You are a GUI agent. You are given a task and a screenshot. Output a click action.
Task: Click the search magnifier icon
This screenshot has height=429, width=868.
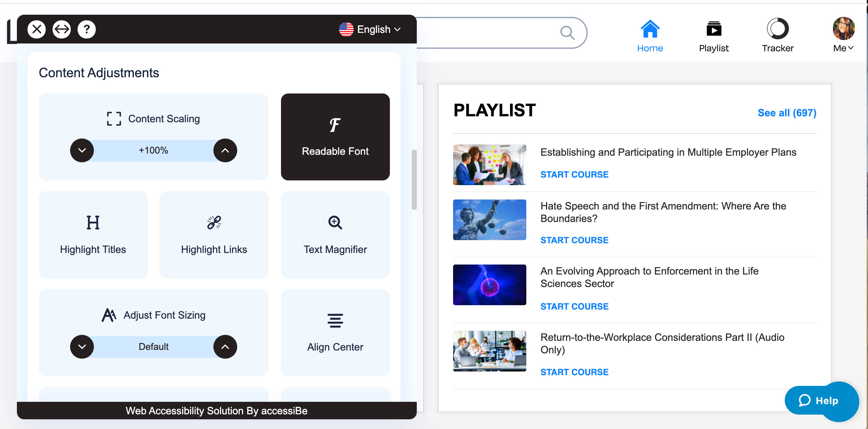[x=567, y=33]
